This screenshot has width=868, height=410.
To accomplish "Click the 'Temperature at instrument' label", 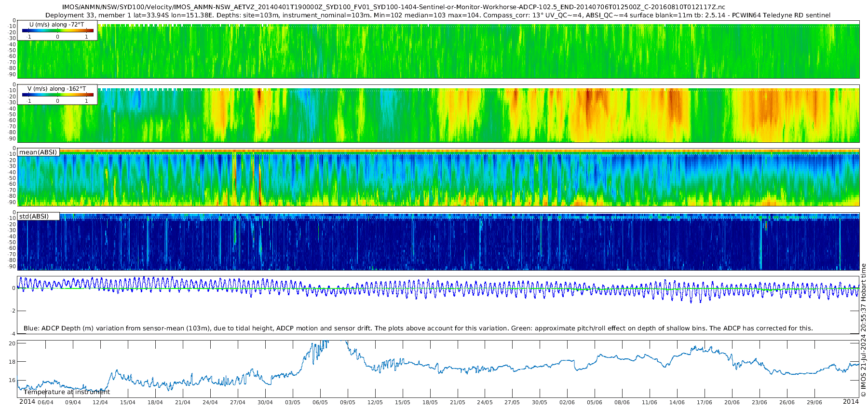I will (67, 392).
